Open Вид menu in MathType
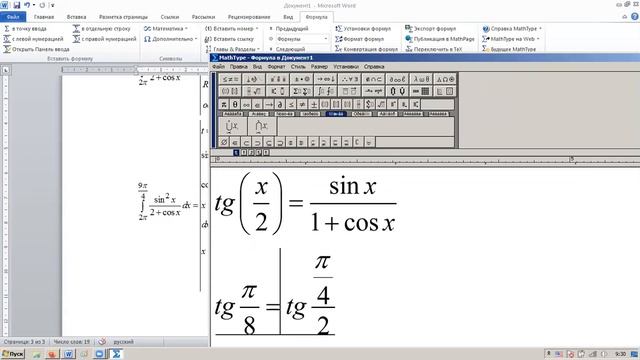Image resolution: width=640 pixels, height=360 pixels. coord(257,67)
